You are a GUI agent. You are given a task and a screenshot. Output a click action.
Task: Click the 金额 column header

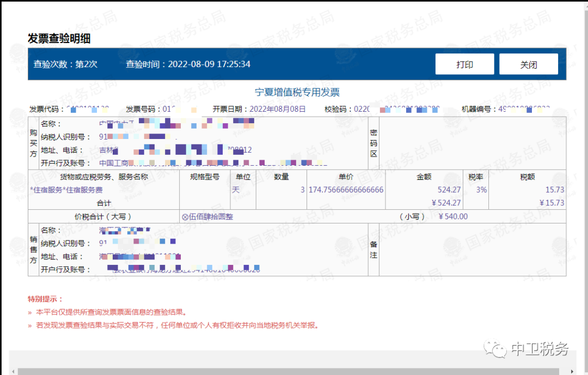pyautogui.click(x=424, y=177)
